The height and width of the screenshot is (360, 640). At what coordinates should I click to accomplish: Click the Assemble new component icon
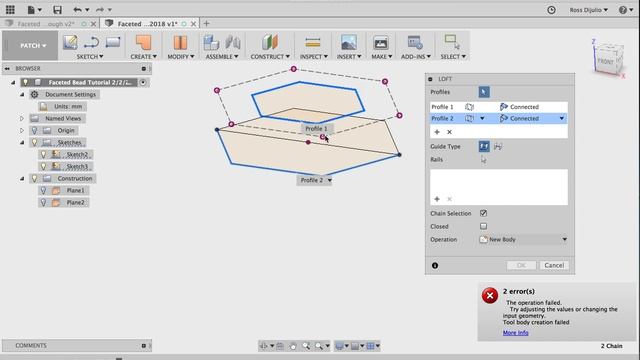211,42
